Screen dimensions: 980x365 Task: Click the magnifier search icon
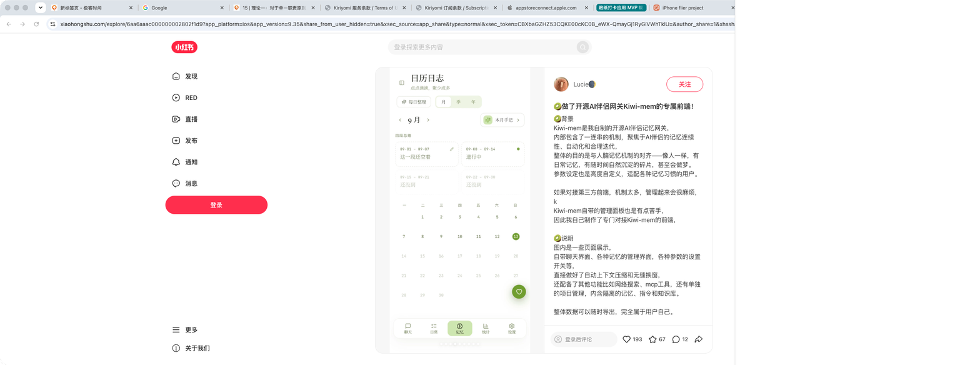582,47
